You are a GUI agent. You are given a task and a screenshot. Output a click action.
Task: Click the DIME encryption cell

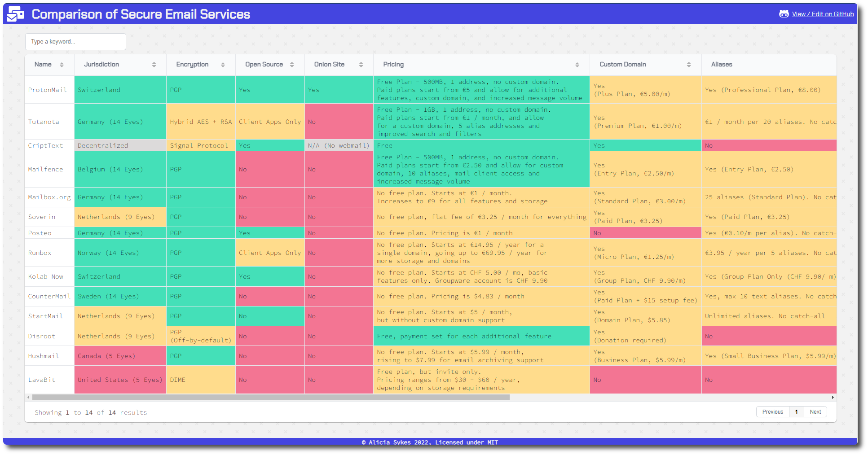(x=201, y=380)
